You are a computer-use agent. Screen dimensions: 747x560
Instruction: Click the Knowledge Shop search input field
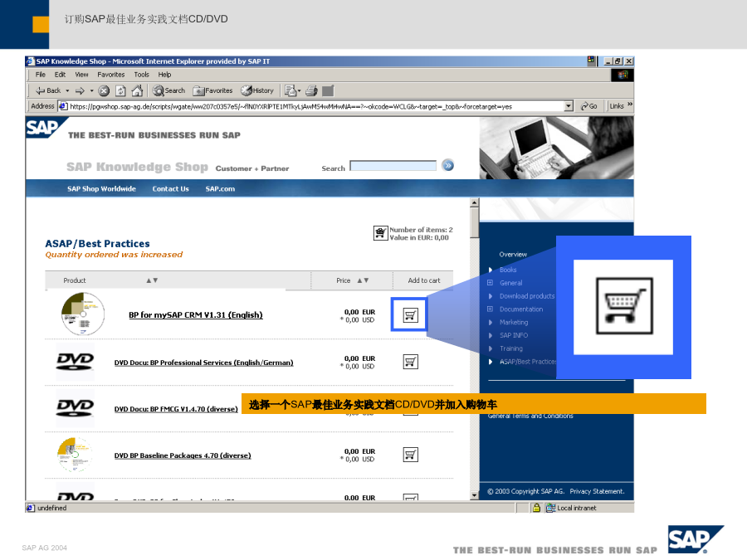[393, 166]
